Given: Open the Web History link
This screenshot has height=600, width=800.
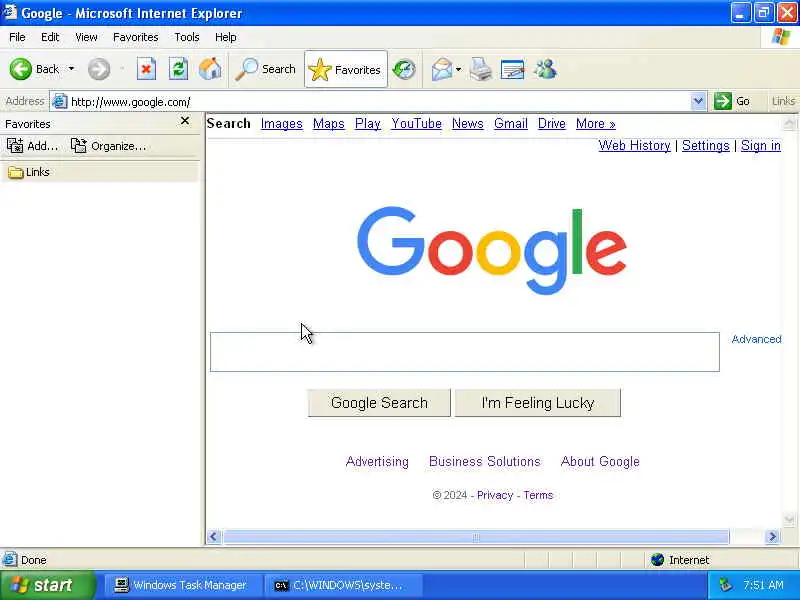Looking at the screenshot, I should [x=635, y=145].
